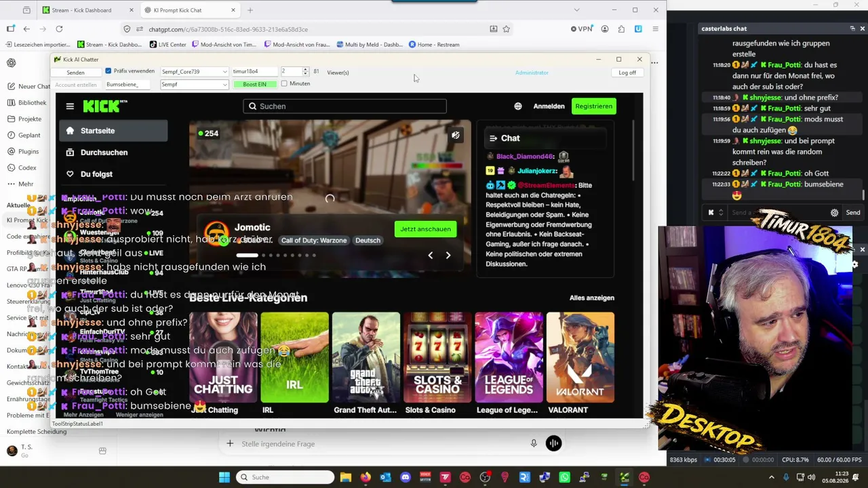The width and height of the screenshot is (868, 488).
Task: Go back in the browser
Action: click(x=26, y=29)
